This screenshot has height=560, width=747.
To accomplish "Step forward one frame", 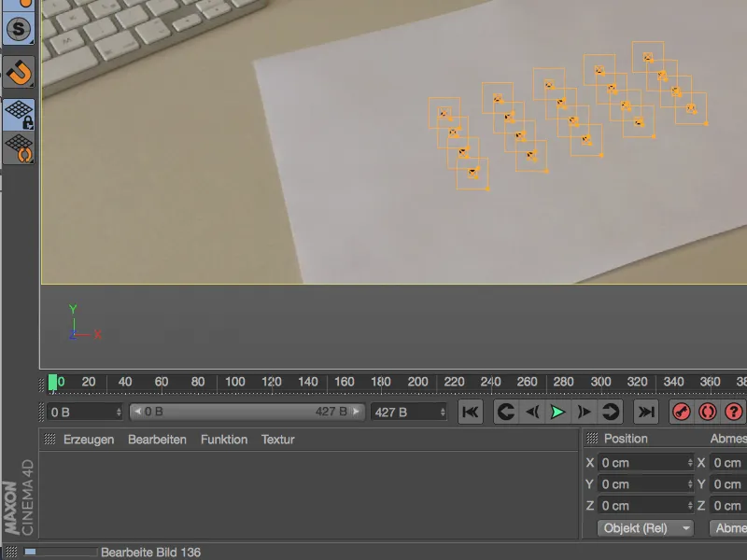I will (584, 412).
